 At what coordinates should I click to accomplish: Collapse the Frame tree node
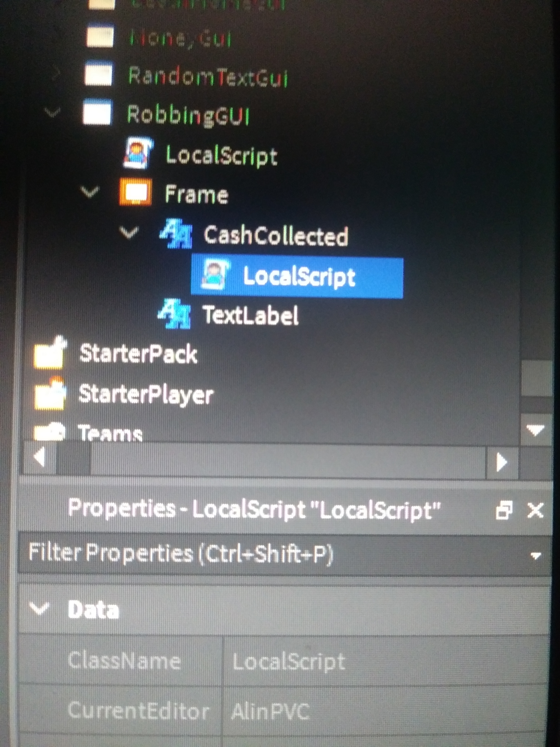click(90, 192)
